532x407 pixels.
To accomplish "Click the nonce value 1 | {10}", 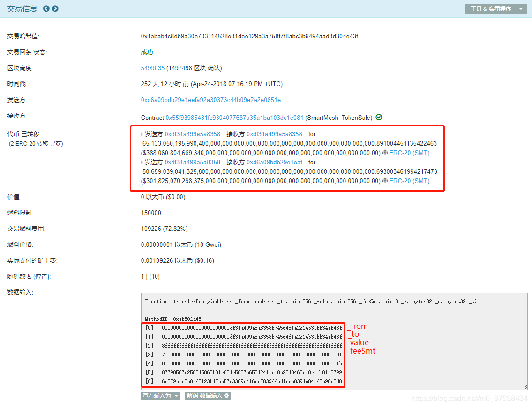I will [150, 276].
